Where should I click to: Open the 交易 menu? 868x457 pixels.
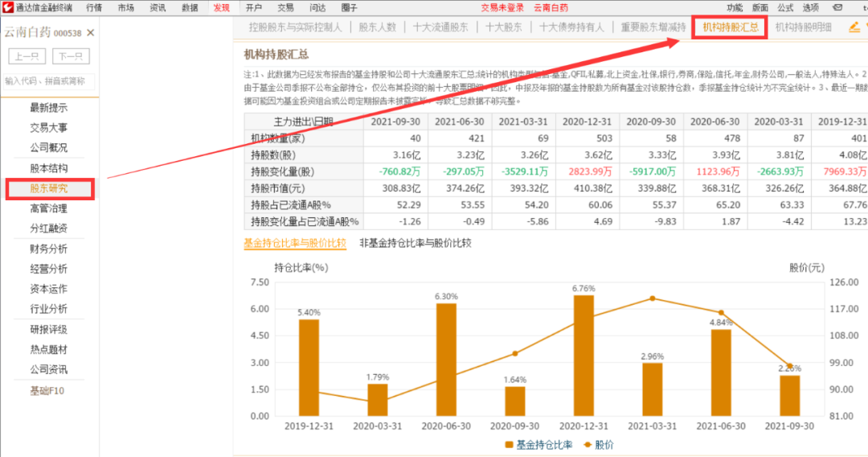pos(285,8)
